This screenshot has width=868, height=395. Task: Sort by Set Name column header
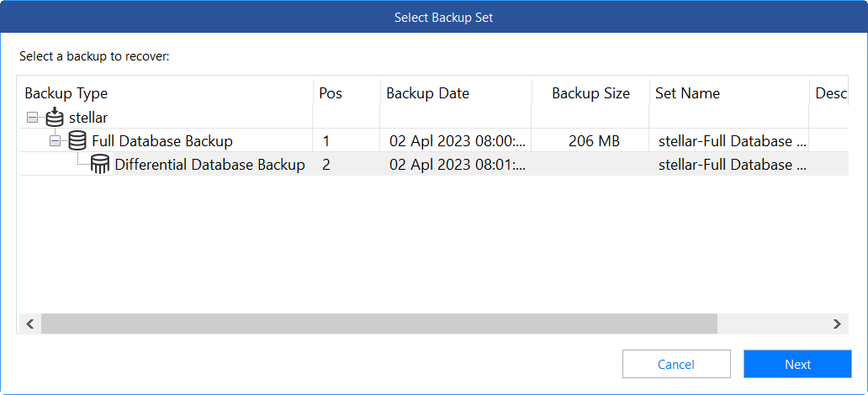click(x=729, y=93)
